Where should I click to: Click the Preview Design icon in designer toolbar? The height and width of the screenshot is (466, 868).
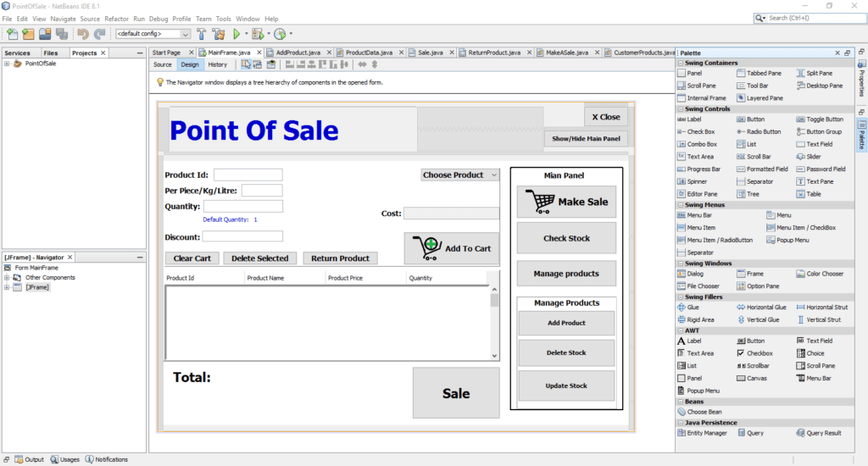pyautogui.click(x=270, y=64)
